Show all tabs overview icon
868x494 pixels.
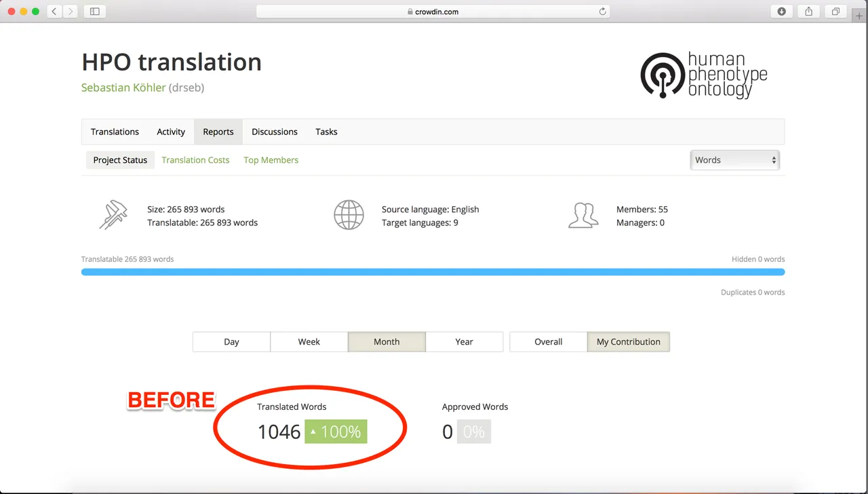click(835, 12)
